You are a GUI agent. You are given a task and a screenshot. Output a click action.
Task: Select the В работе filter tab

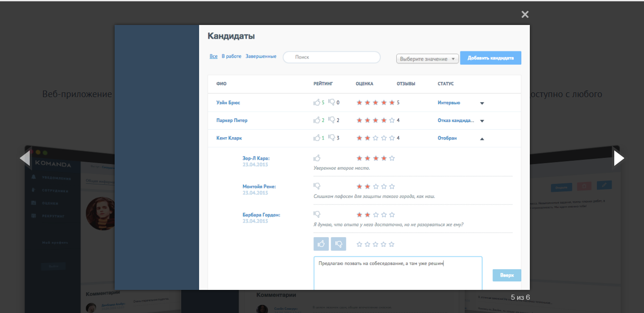(x=232, y=57)
